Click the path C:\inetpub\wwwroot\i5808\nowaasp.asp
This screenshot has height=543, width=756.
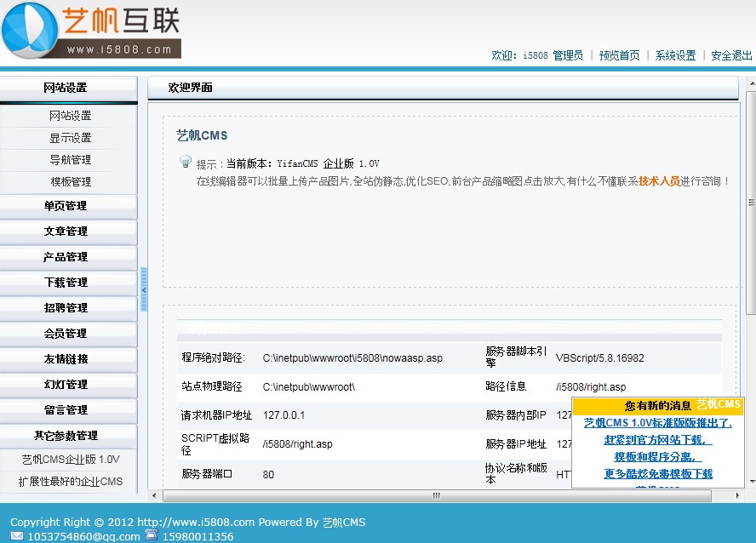point(352,358)
